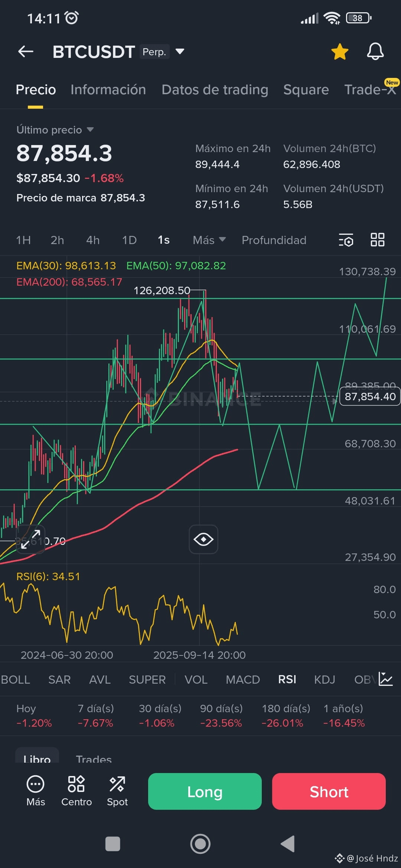401x868 pixels.
Task: Select the VOL indicator
Action: (x=196, y=680)
